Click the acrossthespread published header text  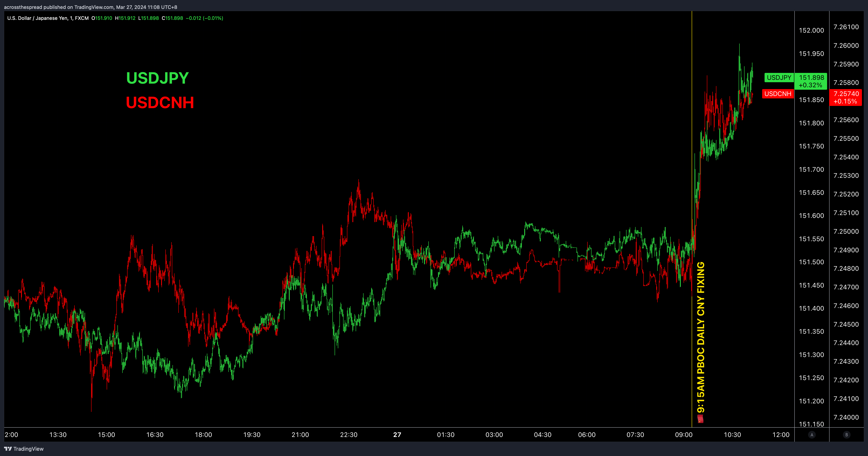(90, 7)
